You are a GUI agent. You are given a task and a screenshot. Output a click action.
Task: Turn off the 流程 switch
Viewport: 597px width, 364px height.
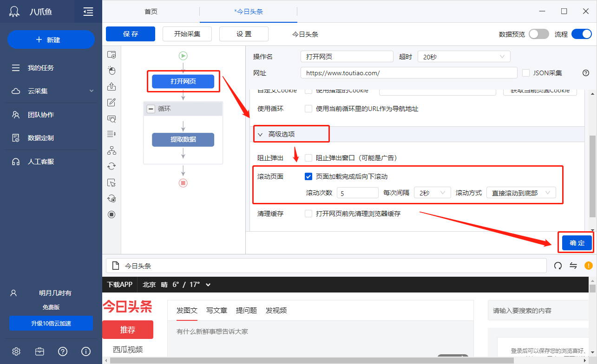pyautogui.click(x=582, y=34)
